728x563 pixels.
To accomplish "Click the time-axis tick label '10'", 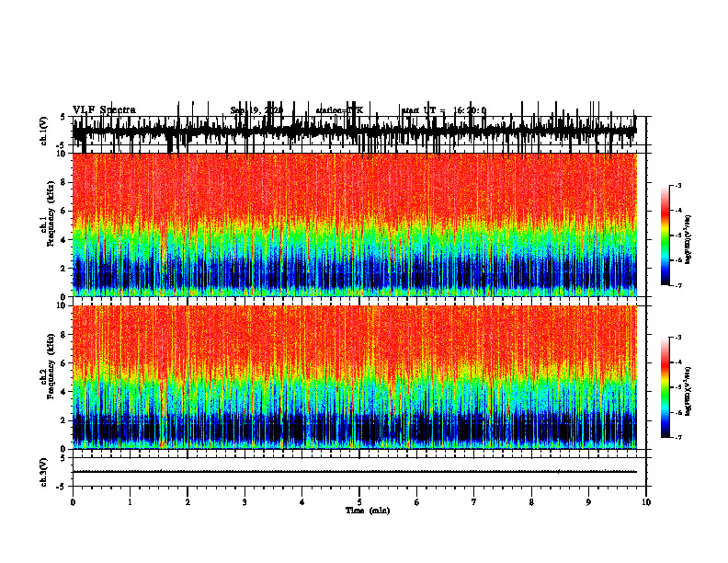I will click(x=646, y=502).
